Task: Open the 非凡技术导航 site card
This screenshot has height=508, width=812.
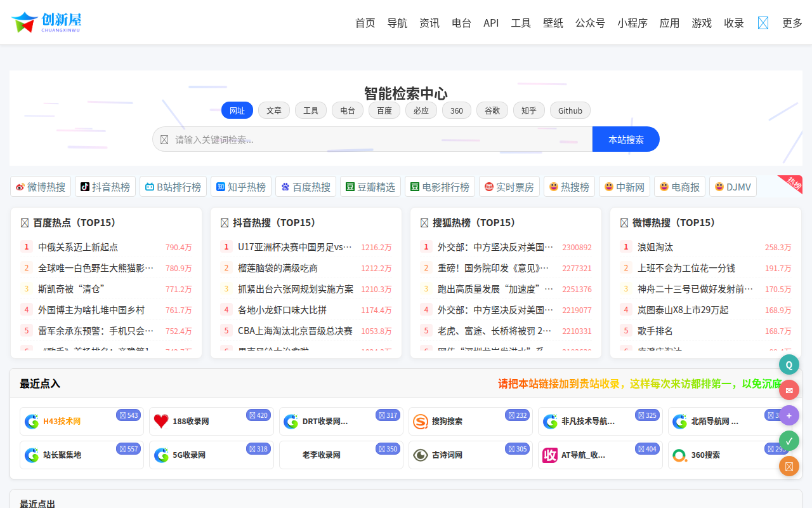Action: tap(600, 421)
